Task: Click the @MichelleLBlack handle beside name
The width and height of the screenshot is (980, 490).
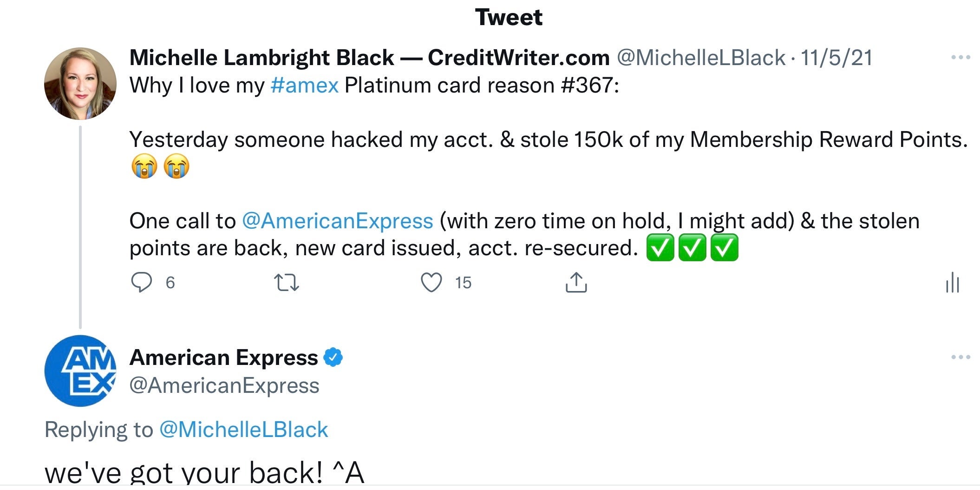Action: click(700, 58)
